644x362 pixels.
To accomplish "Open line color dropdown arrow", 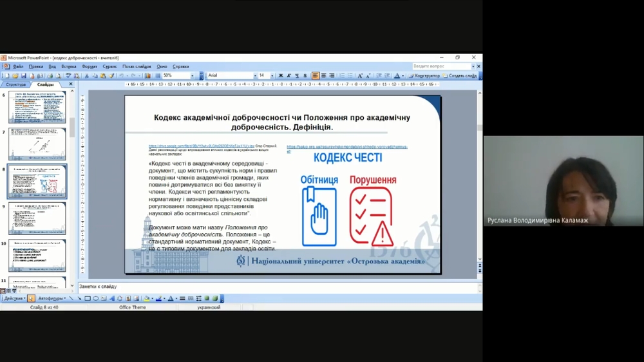I will tap(164, 298).
